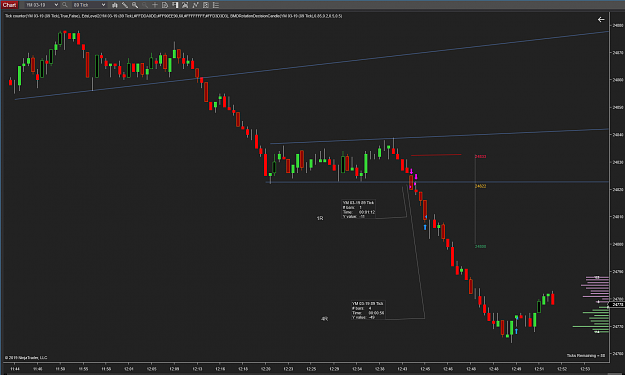
Task: Click the last toolbar icon with list lines
Action: [x=216, y=5]
